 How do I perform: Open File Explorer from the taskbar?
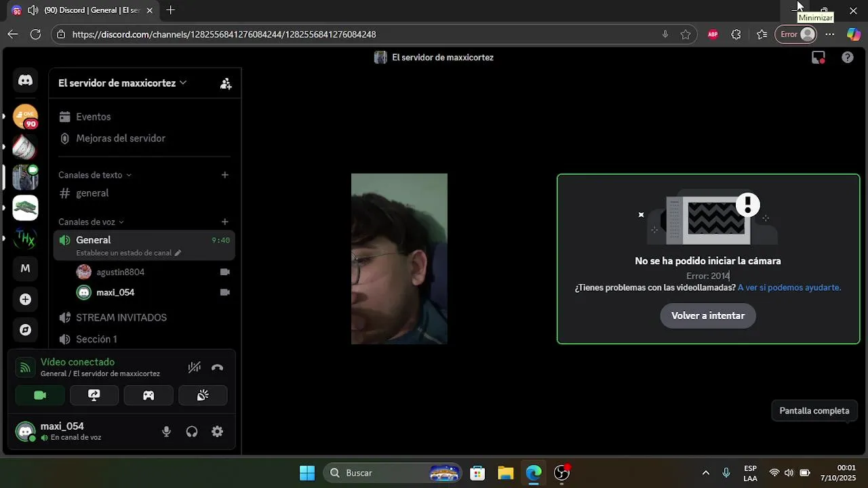point(505,472)
